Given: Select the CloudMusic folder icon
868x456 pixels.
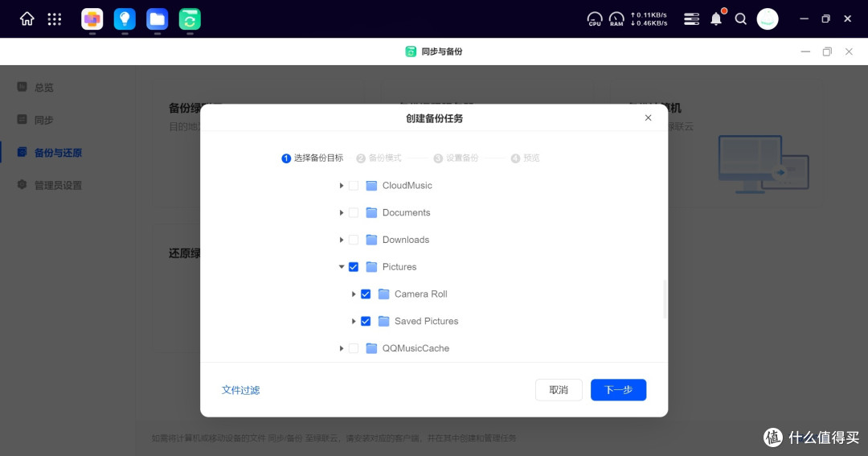Looking at the screenshot, I should [371, 186].
